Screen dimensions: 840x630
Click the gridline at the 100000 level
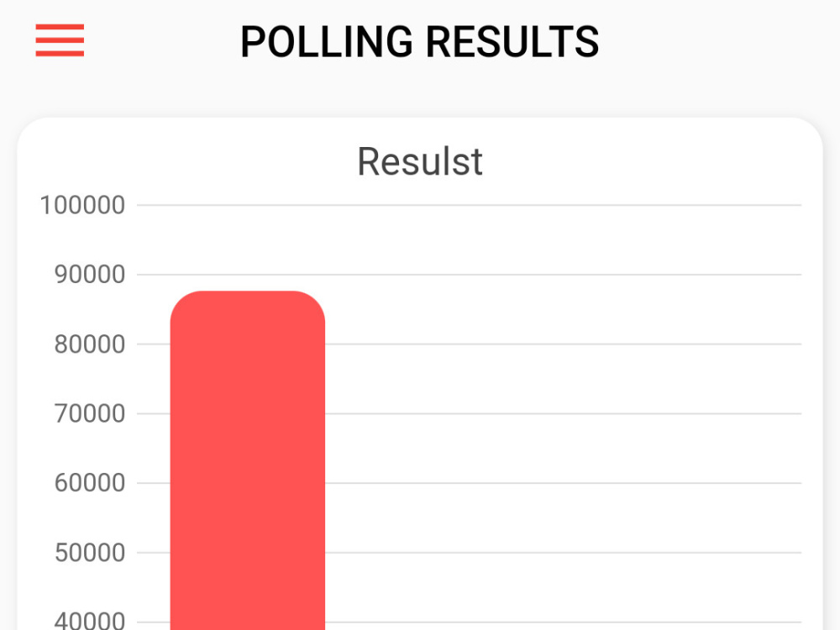[x=469, y=205]
